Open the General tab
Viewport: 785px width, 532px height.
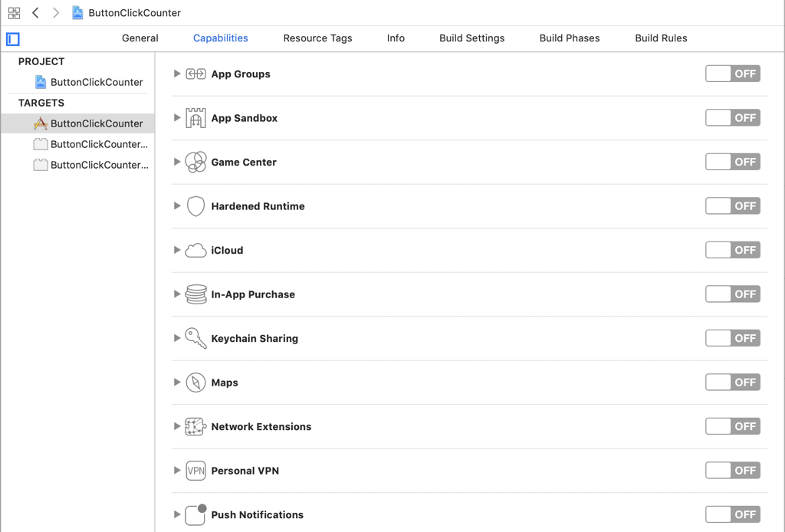click(x=140, y=38)
